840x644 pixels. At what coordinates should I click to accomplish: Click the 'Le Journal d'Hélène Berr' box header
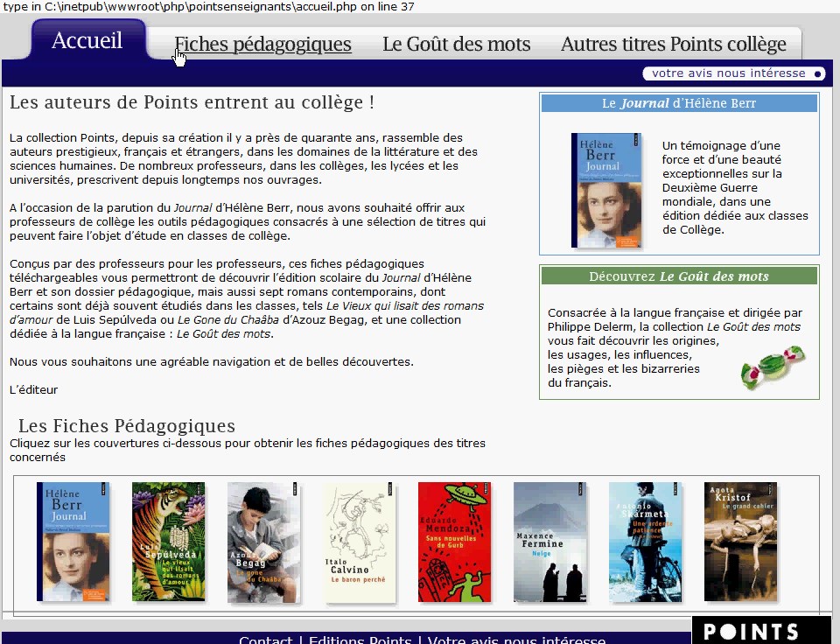click(x=679, y=103)
